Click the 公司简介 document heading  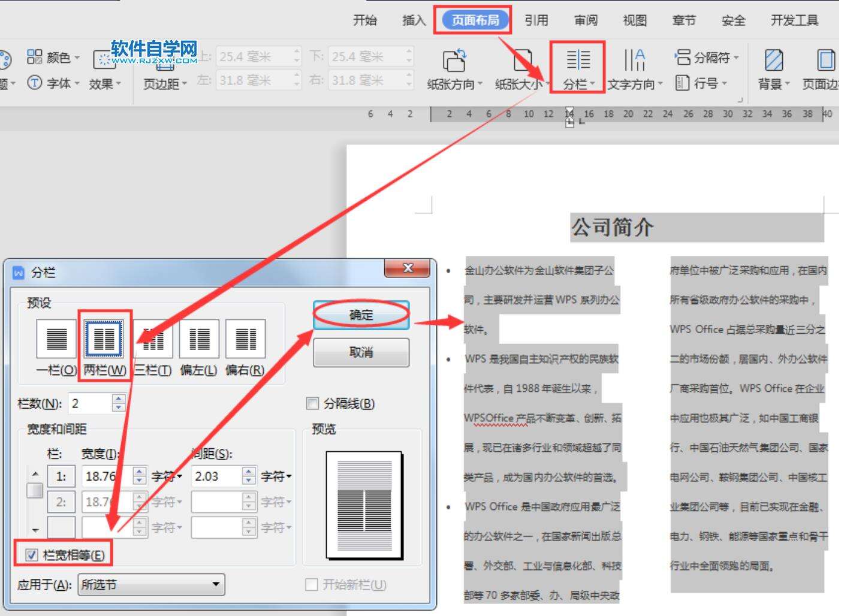point(612,227)
